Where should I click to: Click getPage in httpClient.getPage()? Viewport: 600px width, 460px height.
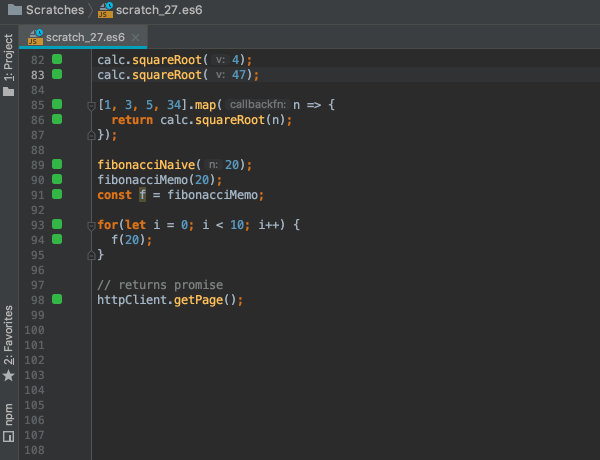click(x=198, y=300)
